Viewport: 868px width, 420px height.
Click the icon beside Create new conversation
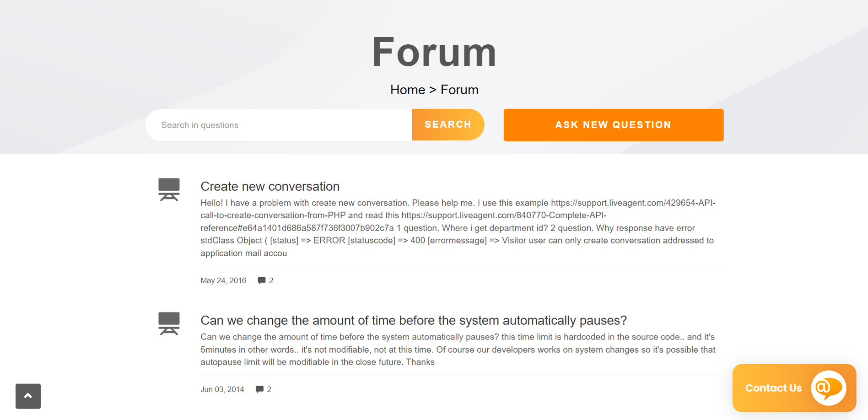pyautogui.click(x=169, y=189)
